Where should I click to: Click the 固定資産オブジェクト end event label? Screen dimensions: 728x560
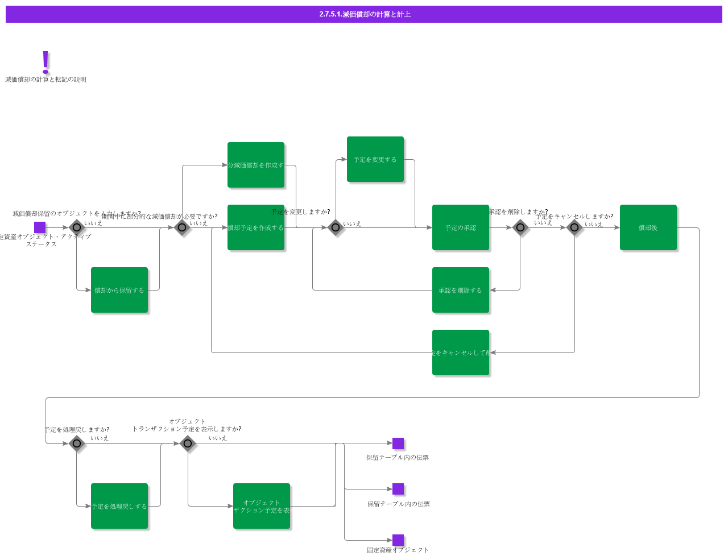pyautogui.click(x=398, y=550)
